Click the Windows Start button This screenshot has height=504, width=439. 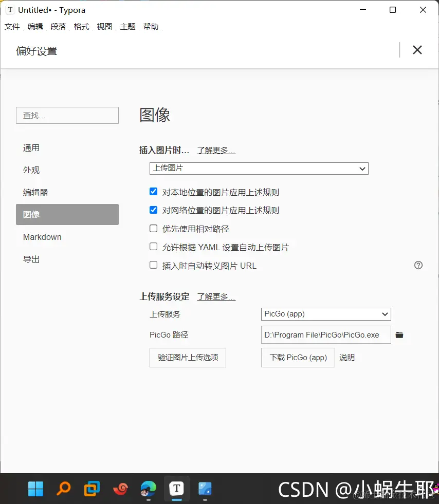pos(35,489)
